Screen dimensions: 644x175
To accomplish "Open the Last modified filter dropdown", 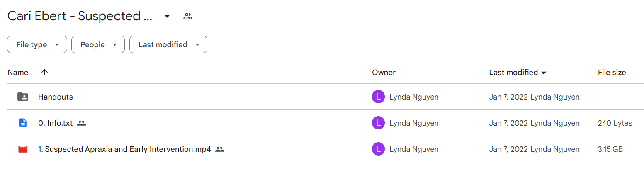I will (168, 44).
